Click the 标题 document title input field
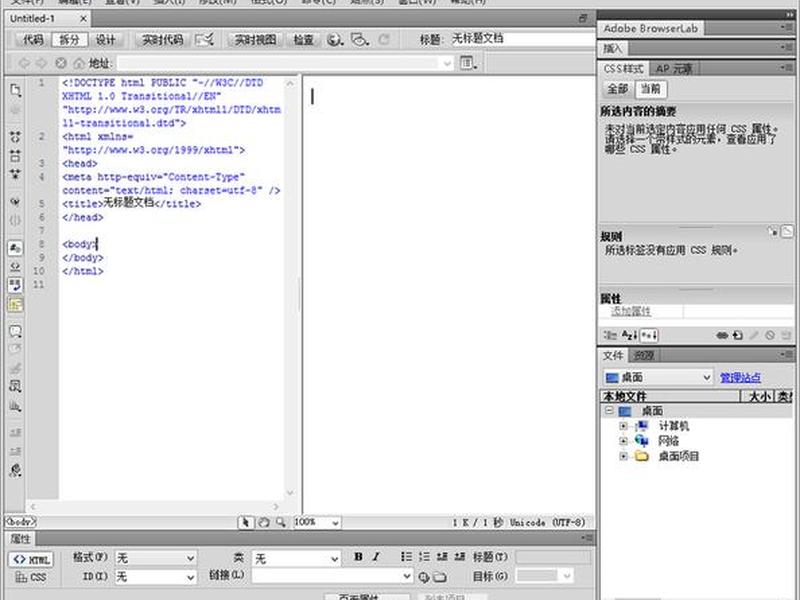The width and height of the screenshot is (800, 600). click(x=523, y=39)
